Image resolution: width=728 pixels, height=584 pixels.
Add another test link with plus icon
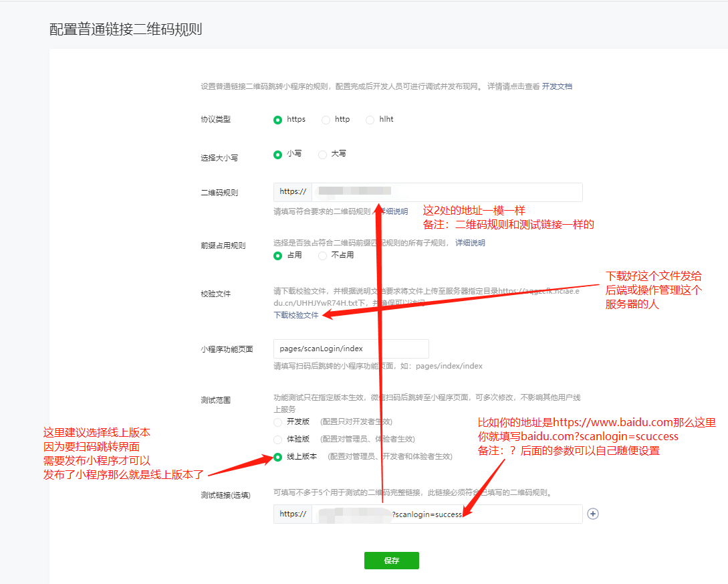[x=592, y=514]
